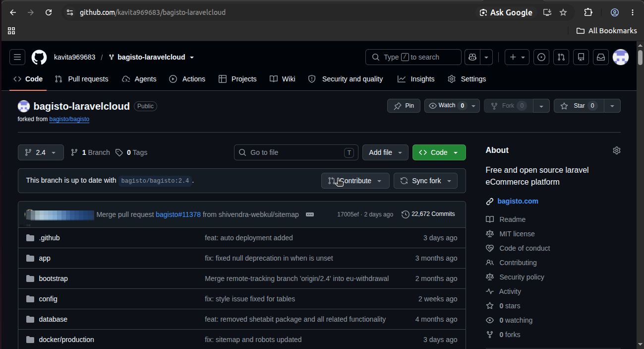Open the Code of conduct link
This screenshot has width=644, height=349.
click(x=525, y=248)
